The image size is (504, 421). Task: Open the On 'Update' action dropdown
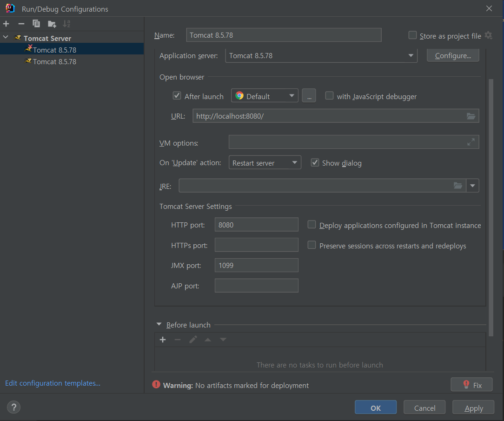click(265, 163)
